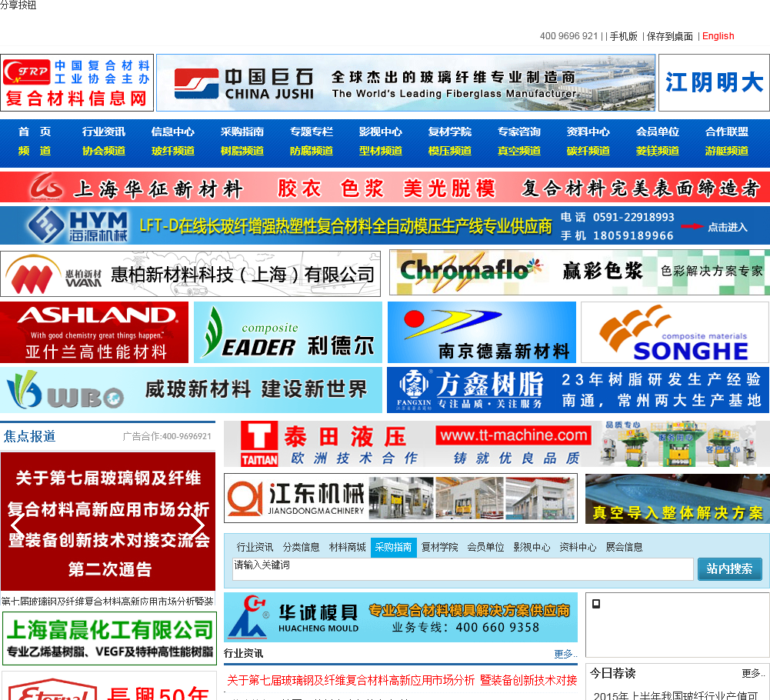
Task: Open 采购指南 in the blue navigation bar
Action: tap(242, 132)
